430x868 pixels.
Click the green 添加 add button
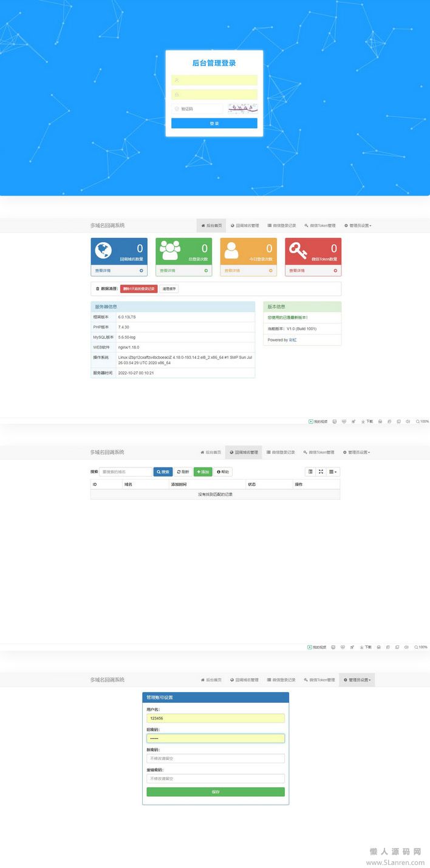tap(203, 472)
